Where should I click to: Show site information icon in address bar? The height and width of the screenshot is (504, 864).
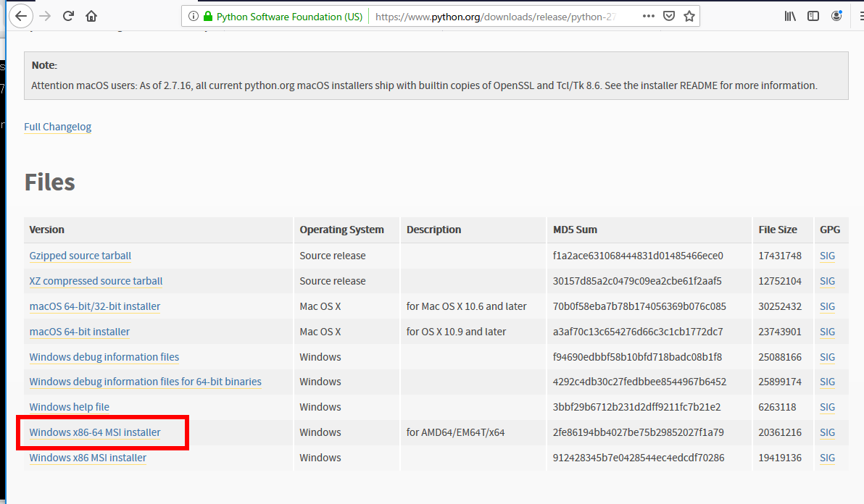193,17
